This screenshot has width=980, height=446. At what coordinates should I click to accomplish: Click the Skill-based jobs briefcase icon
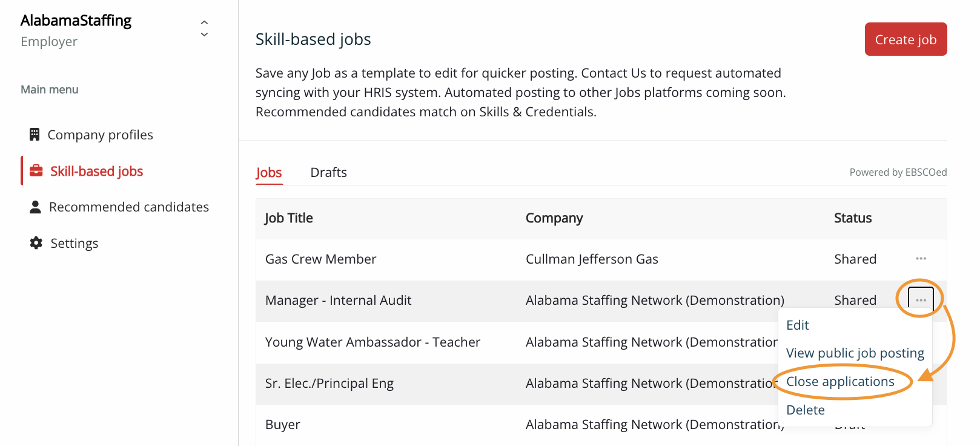pos(36,171)
